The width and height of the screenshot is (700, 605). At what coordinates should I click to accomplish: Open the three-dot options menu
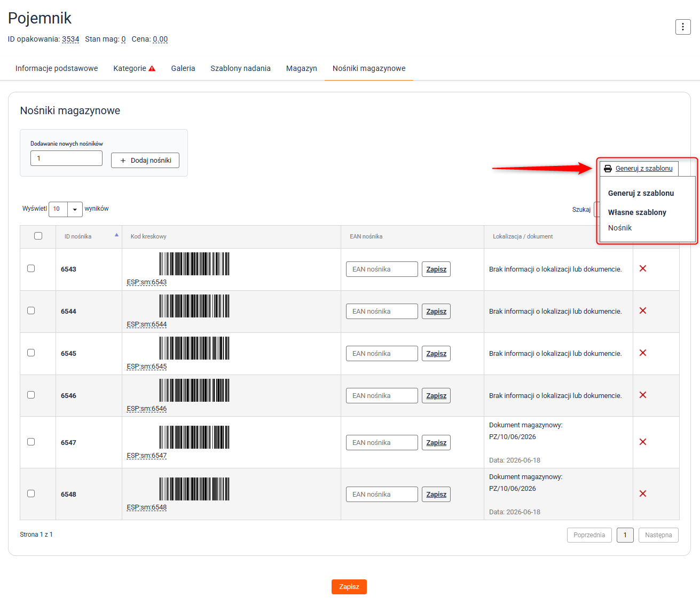click(683, 27)
